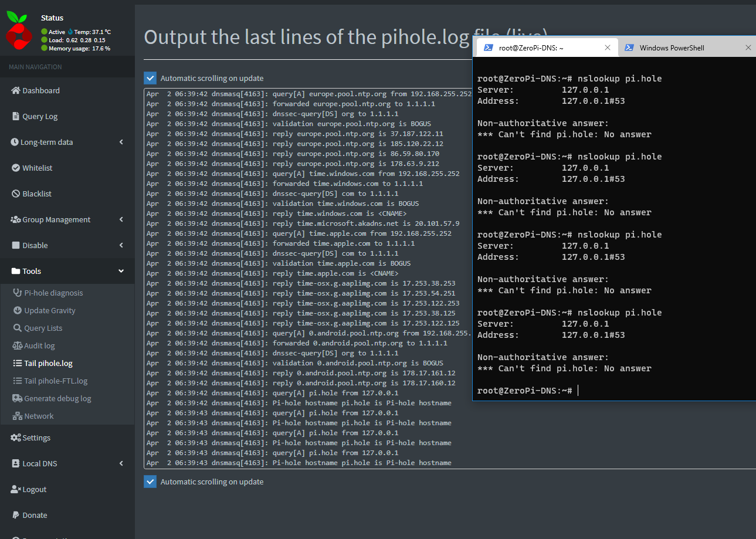Click the Group Management users icon
The image size is (756, 539).
click(x=16, y=219)
